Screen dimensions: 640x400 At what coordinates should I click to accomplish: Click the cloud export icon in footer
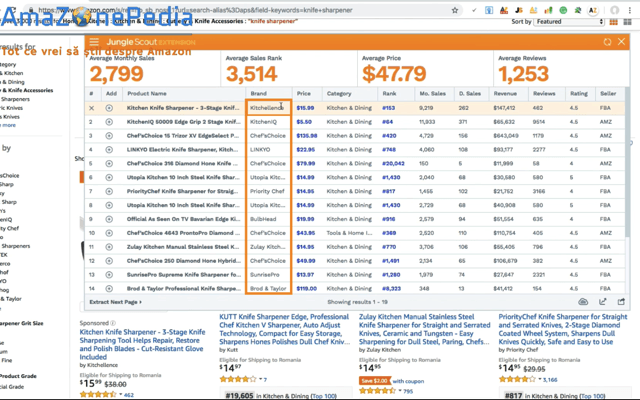pos(583,301)
